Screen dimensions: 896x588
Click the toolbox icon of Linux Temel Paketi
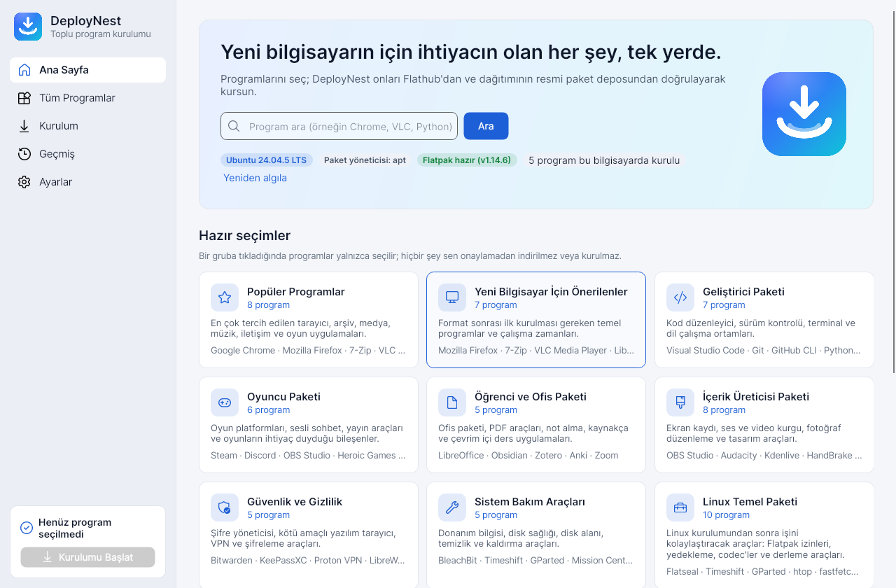(680, 507)
